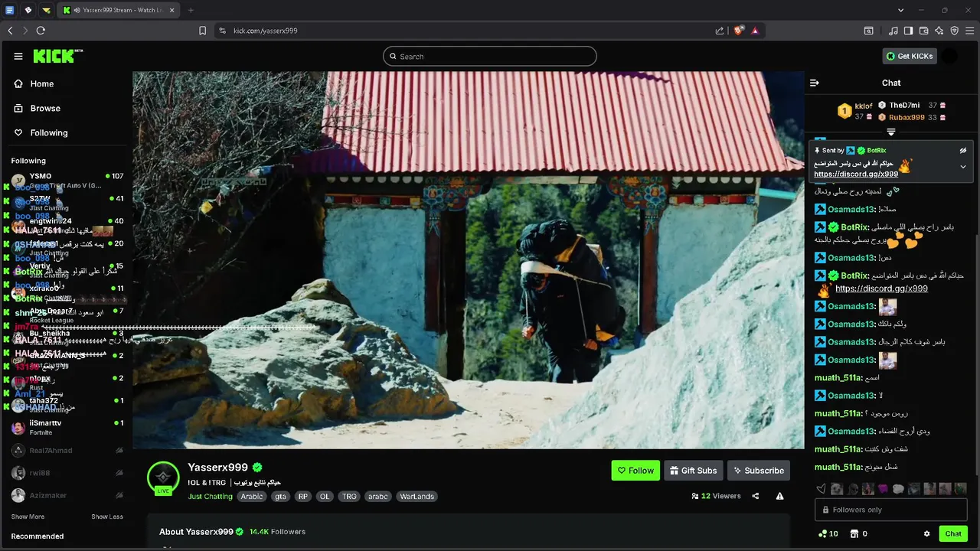Viewport: 980px width, 551px height.
Task: Open discord link in BotRix chat message
Action: click(x=881, y=289)
